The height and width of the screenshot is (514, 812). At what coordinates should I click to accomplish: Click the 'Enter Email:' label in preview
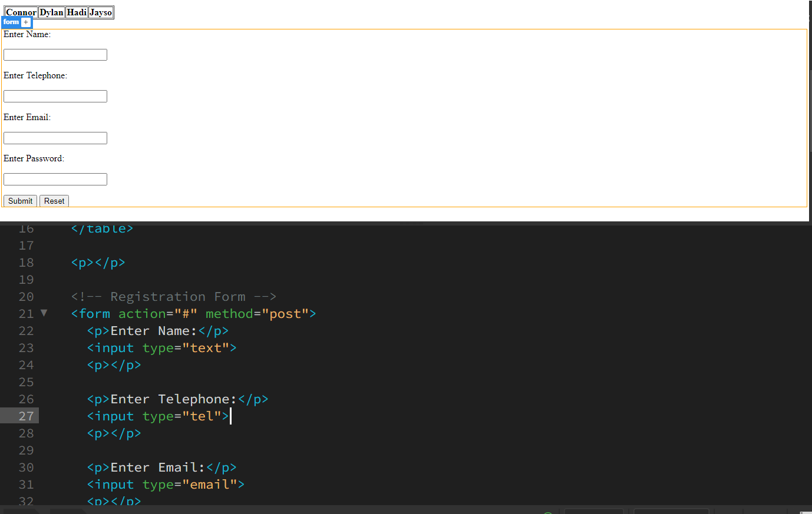[x=27, y=117]
